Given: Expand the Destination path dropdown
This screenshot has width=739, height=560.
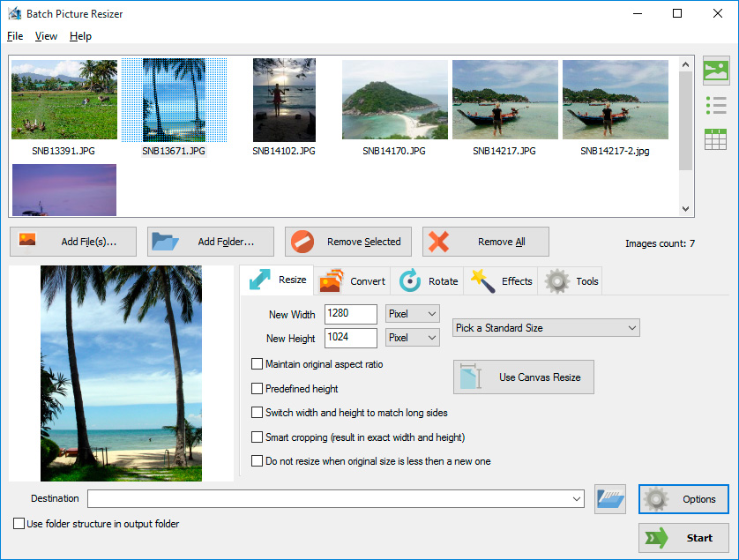Looking at the screenshot, I should 577,498.
